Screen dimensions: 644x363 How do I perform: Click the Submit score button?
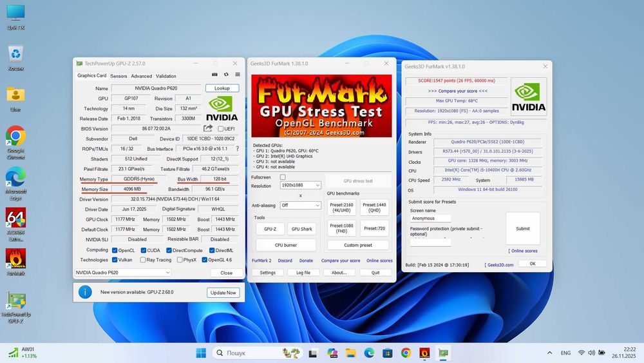tap(523, 229)
